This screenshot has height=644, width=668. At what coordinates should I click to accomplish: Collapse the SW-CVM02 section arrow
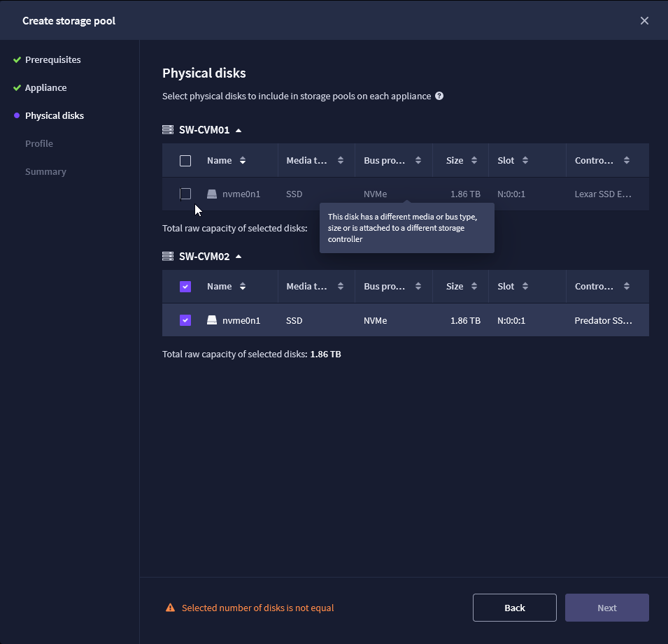239,257
